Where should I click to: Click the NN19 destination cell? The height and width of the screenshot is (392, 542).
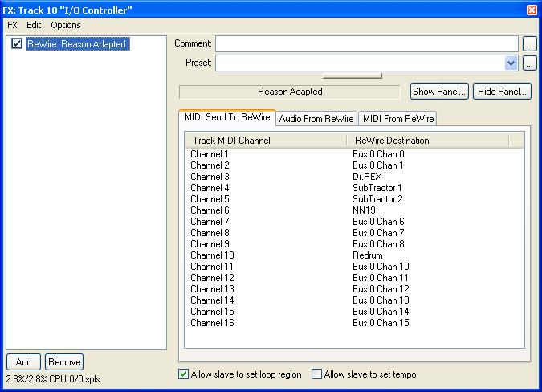point(364,210)
